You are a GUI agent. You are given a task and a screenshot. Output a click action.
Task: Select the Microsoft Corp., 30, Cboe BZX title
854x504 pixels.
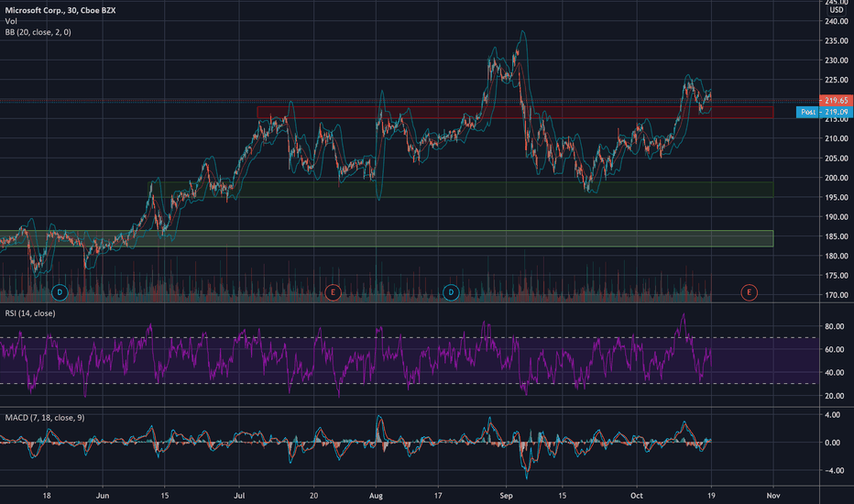click(60, 10)
